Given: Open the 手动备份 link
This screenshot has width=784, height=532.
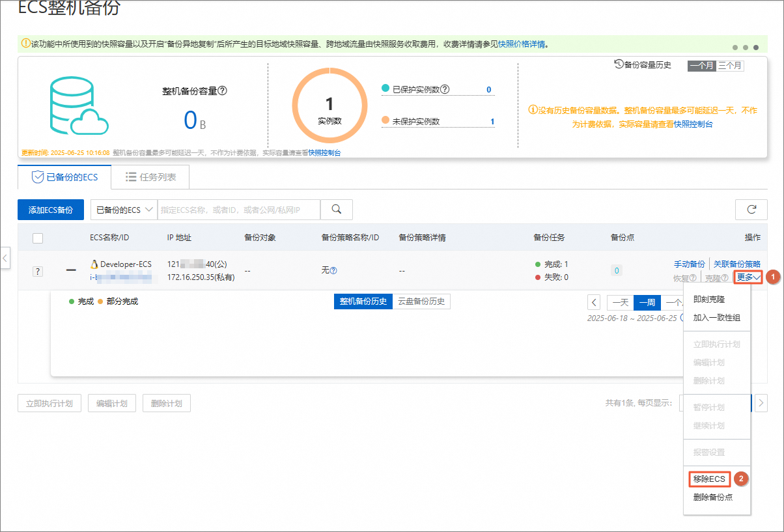Looking at the screenshot, I should [689, 264].
